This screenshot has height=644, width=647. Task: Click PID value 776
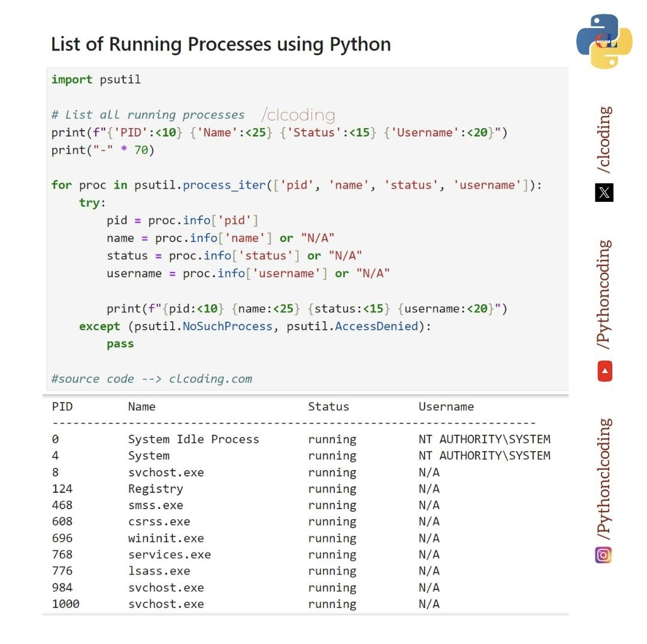pos(62,571)
